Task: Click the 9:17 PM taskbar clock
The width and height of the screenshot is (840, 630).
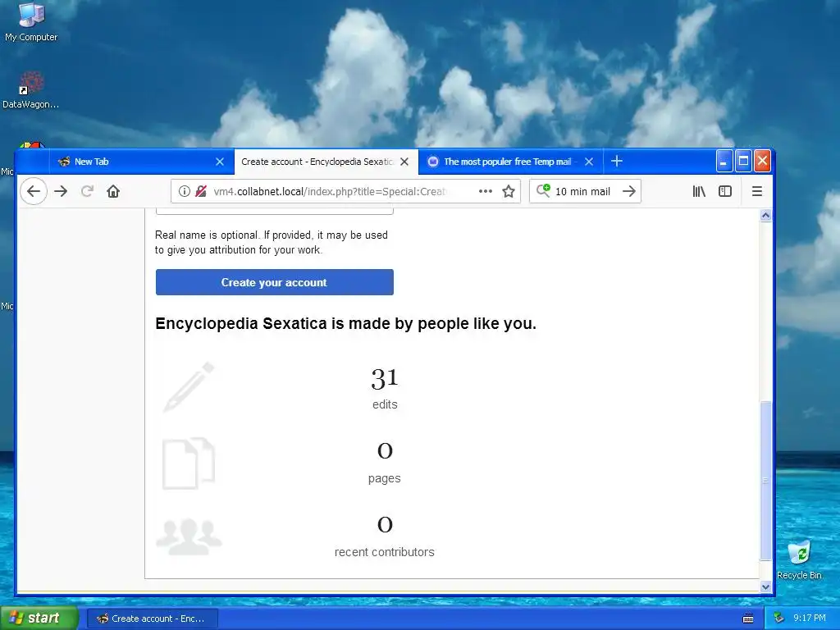Action: (x=810, y=619)
